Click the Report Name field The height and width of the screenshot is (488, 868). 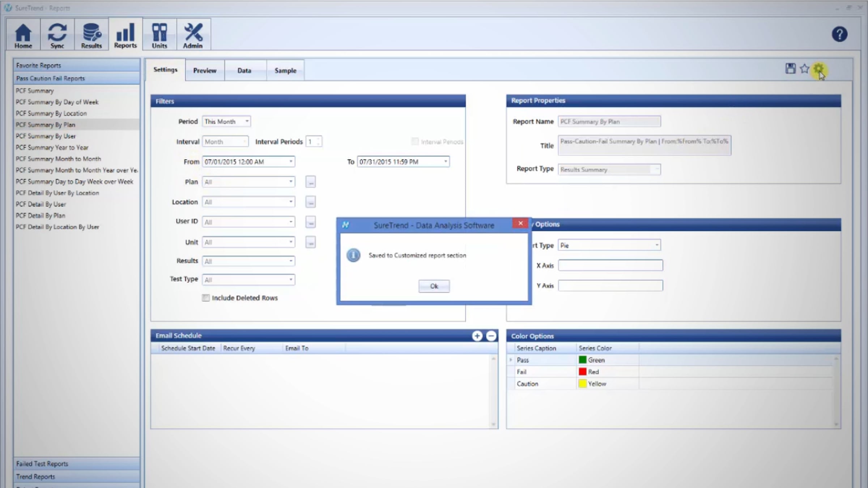609,121
